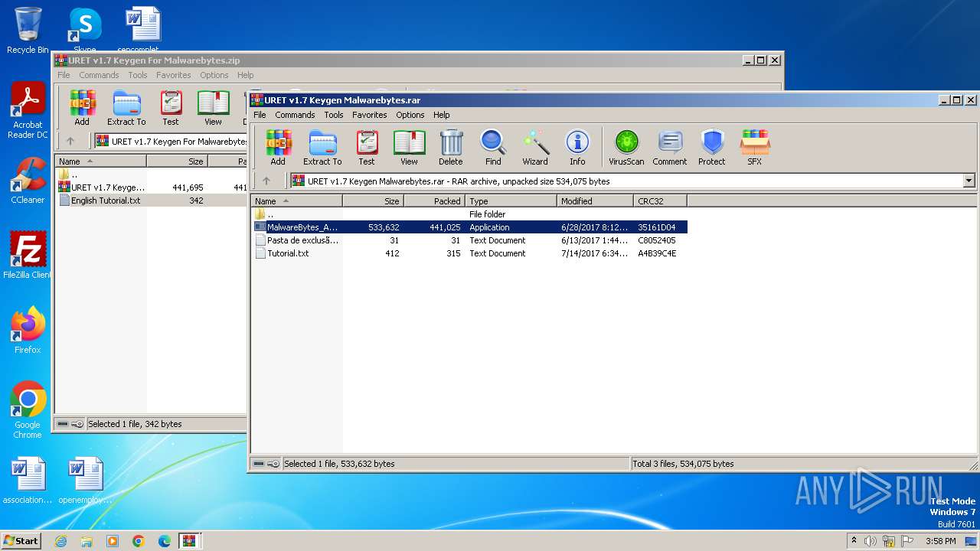The width and height of the screenshot is (980, 551).
Task: Open Google Chrome desktop shortcut
Action: click(28, 410)
